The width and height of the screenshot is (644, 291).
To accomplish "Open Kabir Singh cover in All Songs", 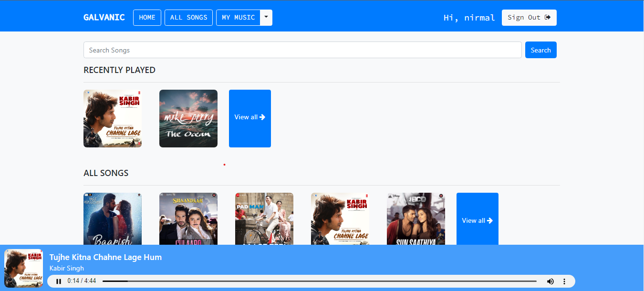I will pyautogui.click(x=340, y=219).
